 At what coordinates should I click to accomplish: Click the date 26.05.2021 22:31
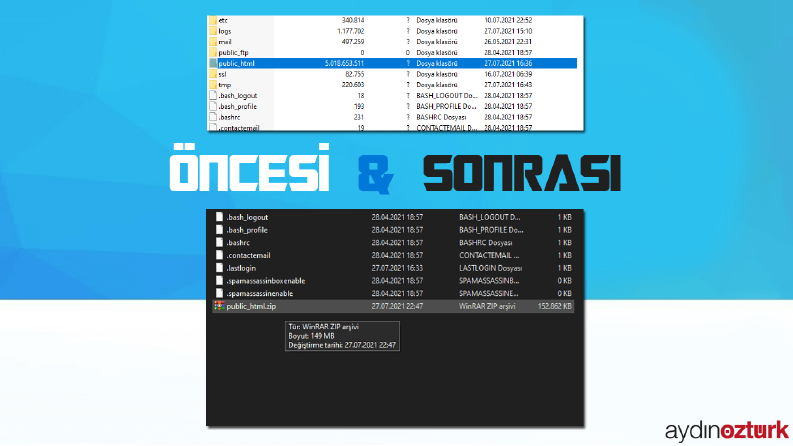(508, 42)
